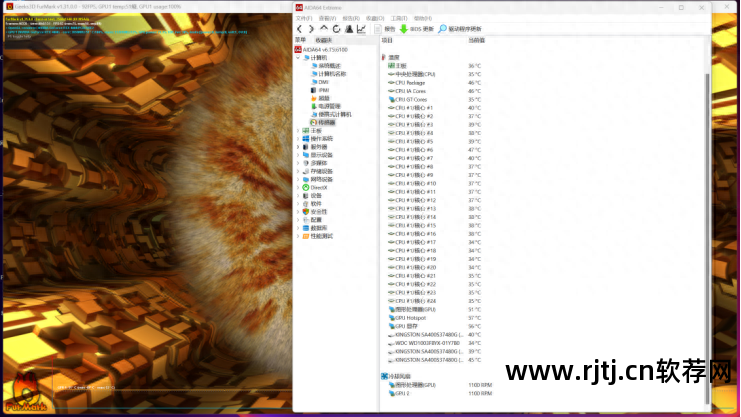Open the line chart icon in the toolbar

tap(362, 29)
